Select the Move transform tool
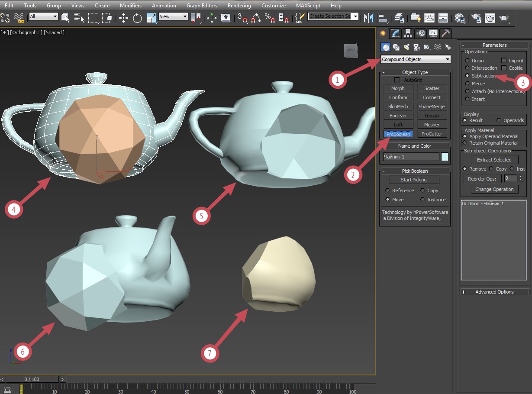The height and width of the screenshot is (394, 532). pos(124,18)
